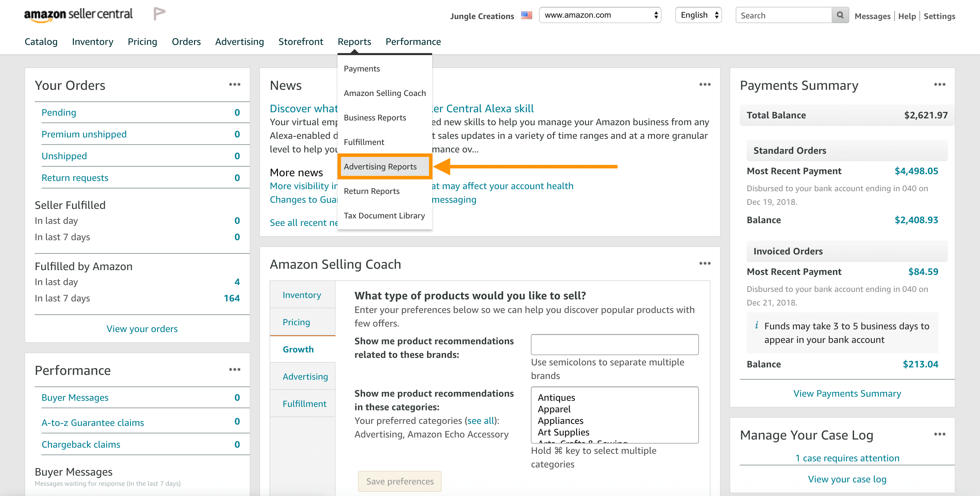Screen dimensions: 980x496
Task: Click the $84.59 invoiced payment amount
Action: tap(923, 271)
